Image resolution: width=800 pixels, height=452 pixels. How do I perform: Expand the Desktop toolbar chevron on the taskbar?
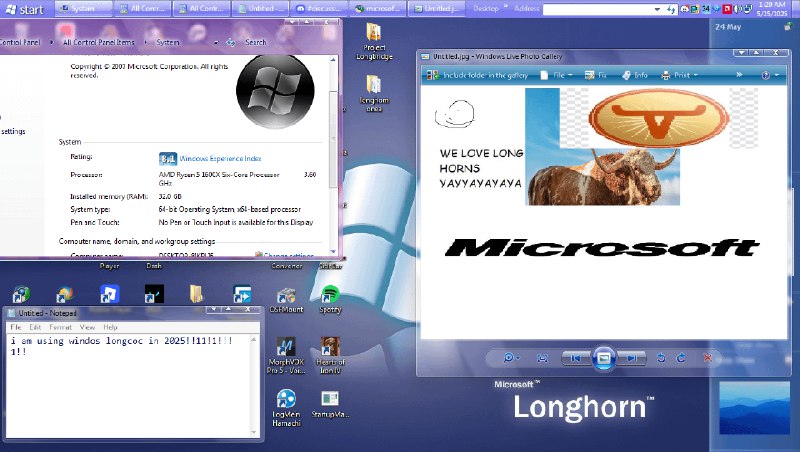click(506, 7)
